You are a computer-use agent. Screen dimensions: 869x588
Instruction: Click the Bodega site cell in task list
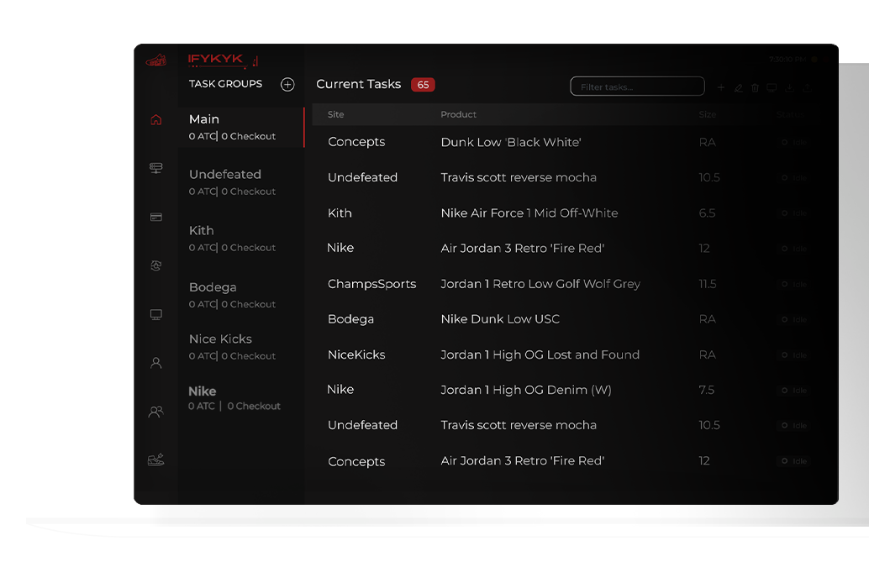click(x=350, y=319)
